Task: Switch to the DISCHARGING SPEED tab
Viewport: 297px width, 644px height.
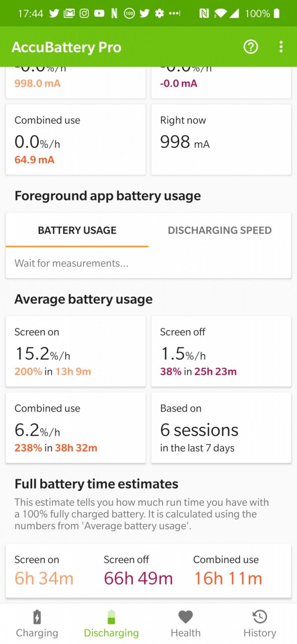Action: coord(219,230)
